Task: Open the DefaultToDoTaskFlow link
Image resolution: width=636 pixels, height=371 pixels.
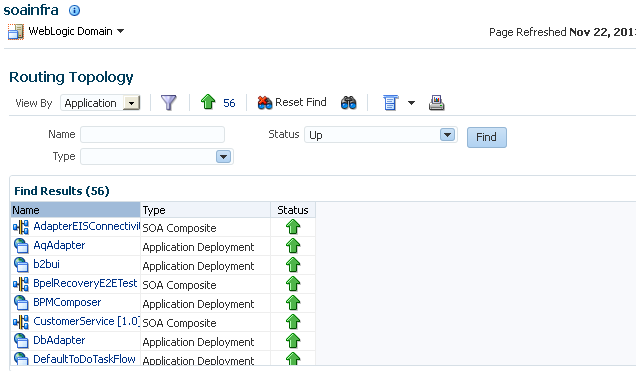Action: coord(84,359)
